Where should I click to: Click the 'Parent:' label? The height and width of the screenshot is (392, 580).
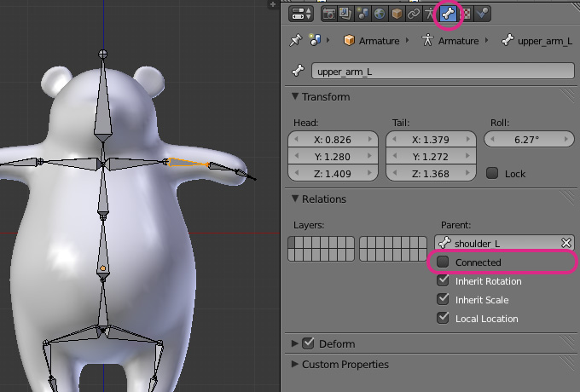(455, 225)
